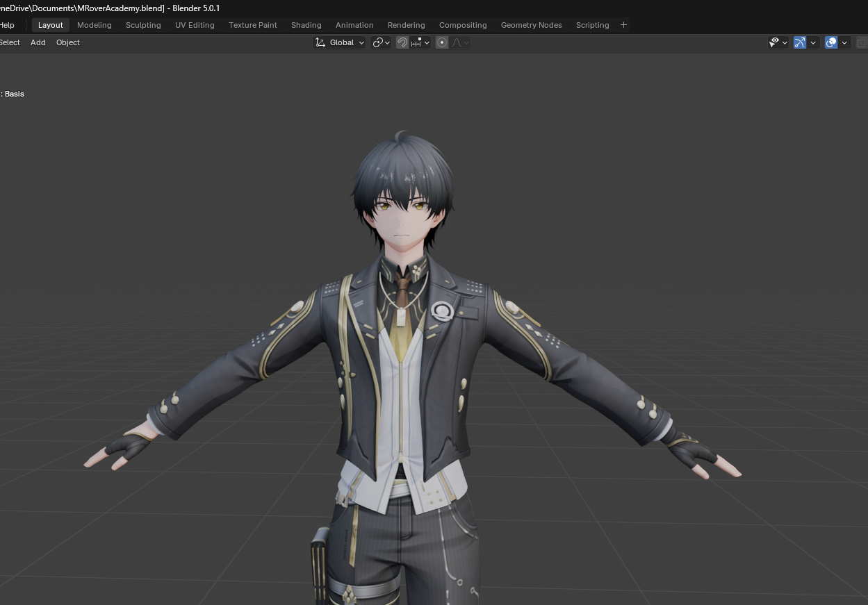
Task: Expand the overlays options dropdown arrow
Action: coord(844,42)
